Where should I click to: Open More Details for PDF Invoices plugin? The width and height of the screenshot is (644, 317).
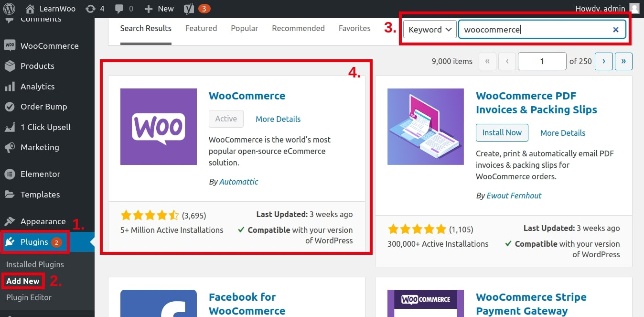(563, 133)
